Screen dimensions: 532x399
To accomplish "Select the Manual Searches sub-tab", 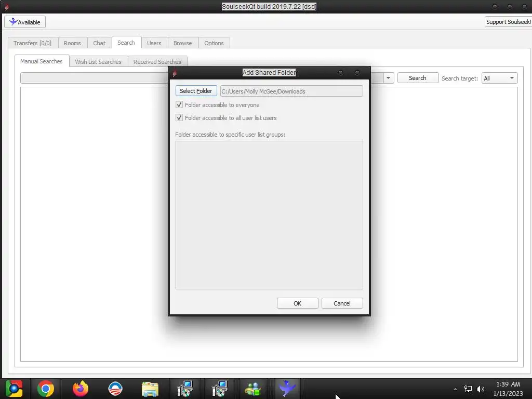I will [x=42, y=61].
